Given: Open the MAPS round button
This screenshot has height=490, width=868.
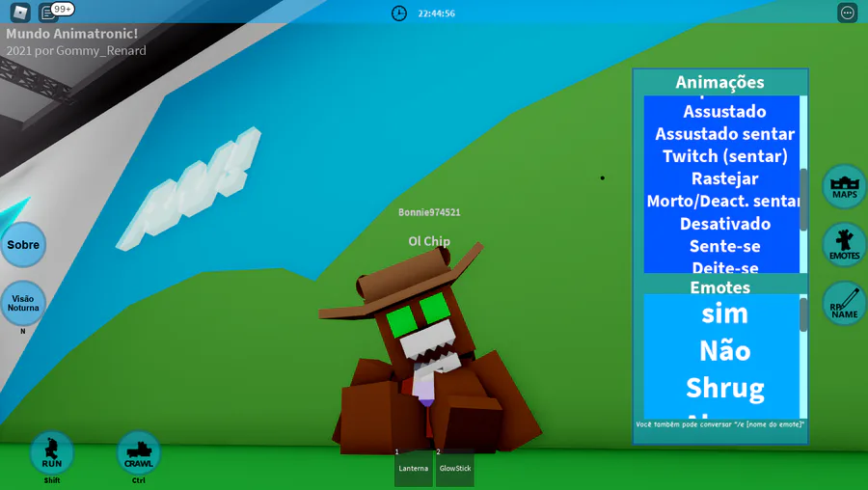Looking at the screenshot, I should pos(844,186).
